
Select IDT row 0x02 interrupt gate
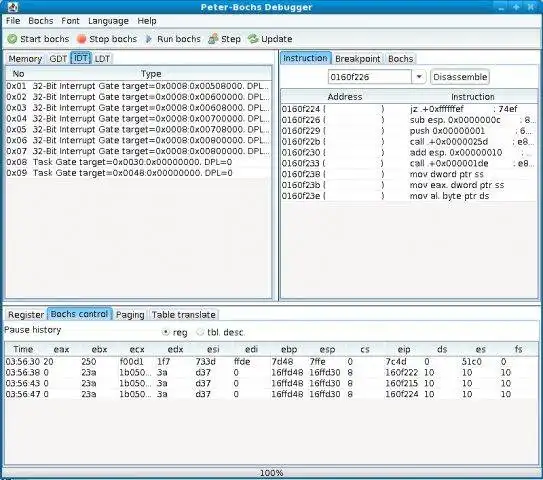tap(139, 97)
